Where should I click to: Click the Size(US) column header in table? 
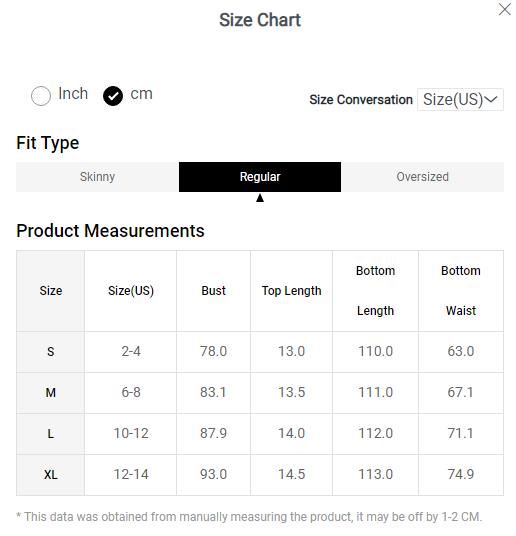point(131,291)
